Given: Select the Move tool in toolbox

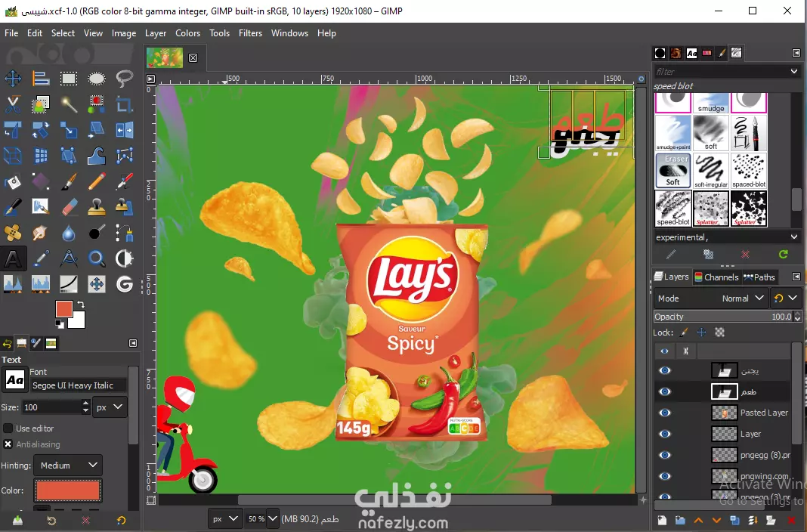Looking at the screenshot, I should 13,78.
